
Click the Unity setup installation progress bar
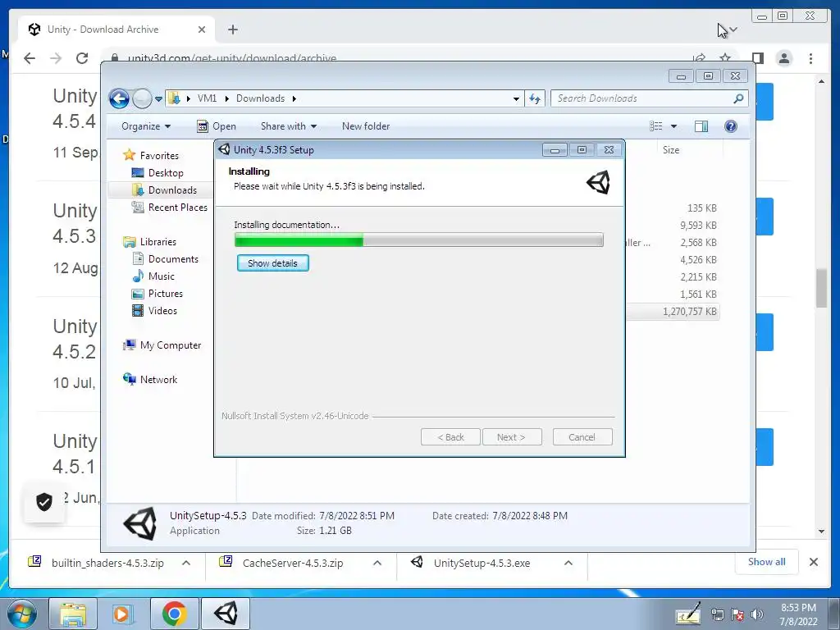coord(419,240)
